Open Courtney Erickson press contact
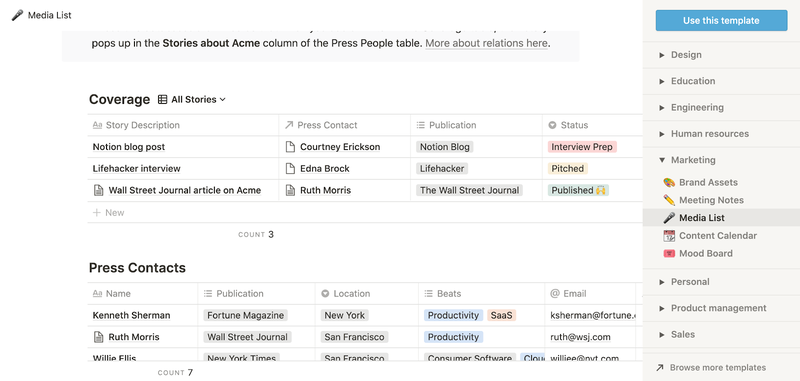This screenshot has width=800, height=381. pos(340,147)
